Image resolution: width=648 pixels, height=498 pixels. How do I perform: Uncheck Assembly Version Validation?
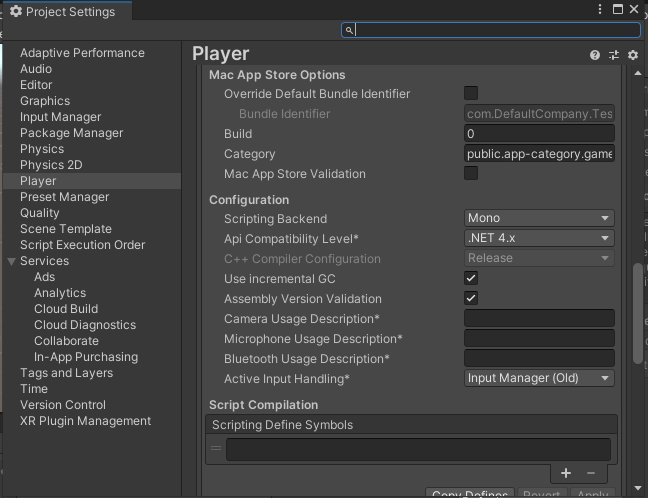pyautogui.click(x=471, y=298)
